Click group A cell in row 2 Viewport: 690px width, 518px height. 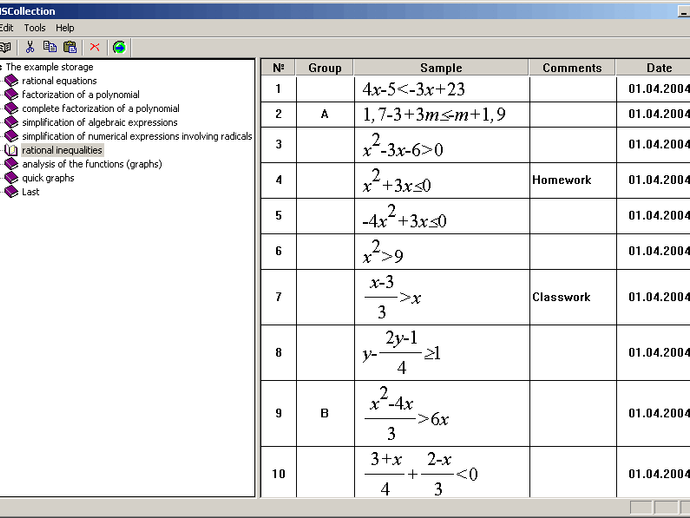[x=325, y=115]
